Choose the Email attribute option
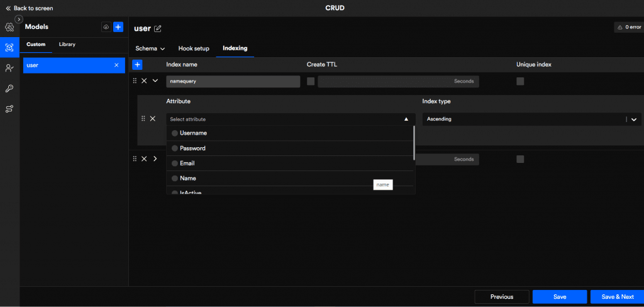This screenshot has width=644, height=307. tap(289, 163)
